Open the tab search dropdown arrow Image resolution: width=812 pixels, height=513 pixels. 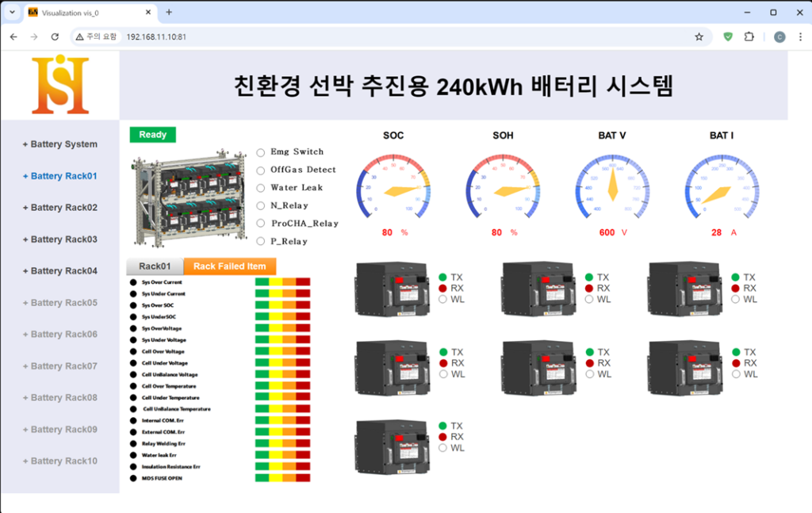12,13
